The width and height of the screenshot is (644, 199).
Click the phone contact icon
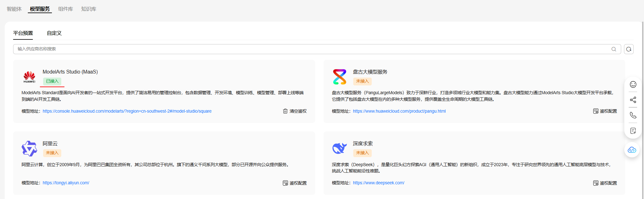coord(633,115)
